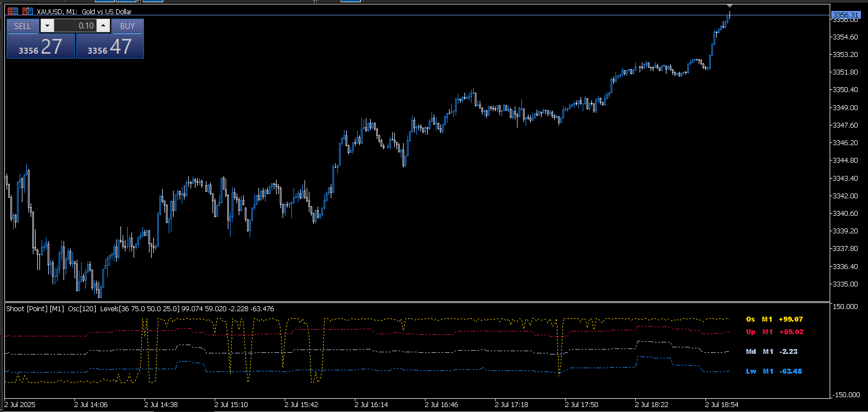Click the 3353.20 price scale label
This screenshot has height=412, width=868.
(x=846, y=55)
